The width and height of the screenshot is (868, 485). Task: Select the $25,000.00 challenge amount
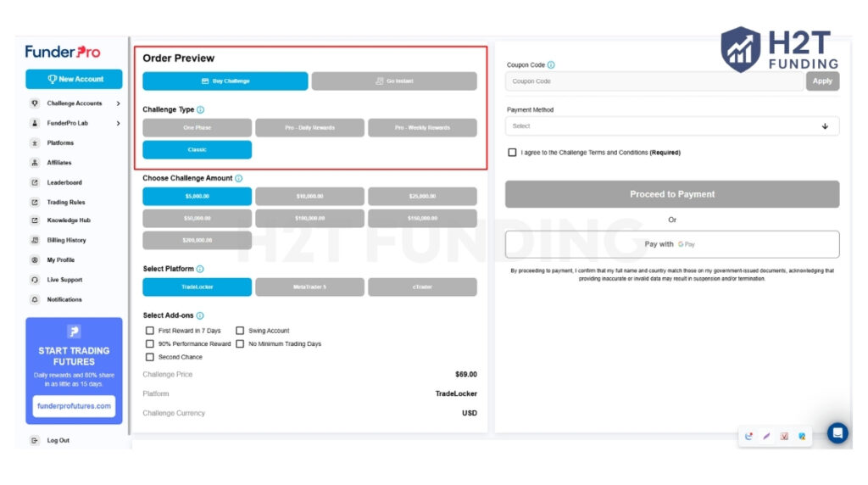click(x=422, y=197)
